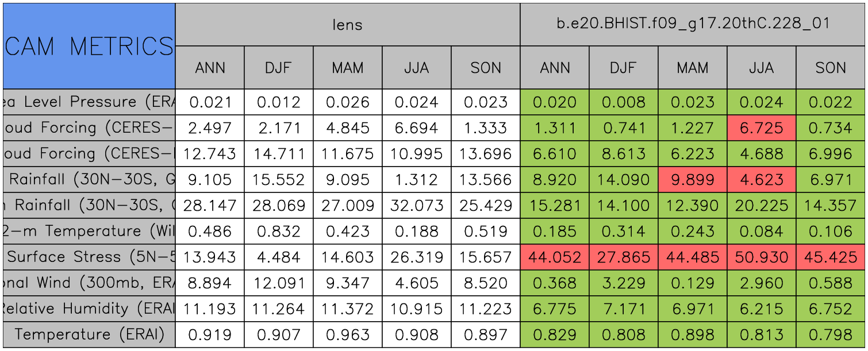Click the MAM header under lens
This screenshot has width=868, height=351.
pos(348,68)
